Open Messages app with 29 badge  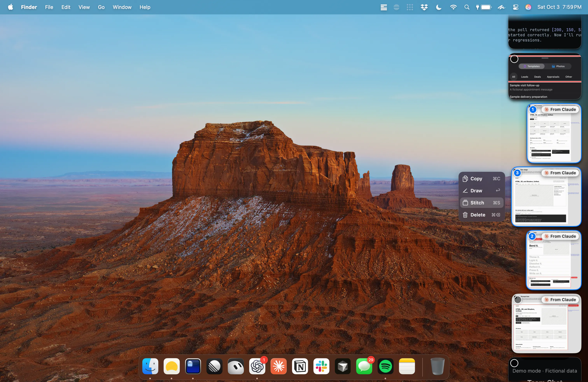(364, 366)
